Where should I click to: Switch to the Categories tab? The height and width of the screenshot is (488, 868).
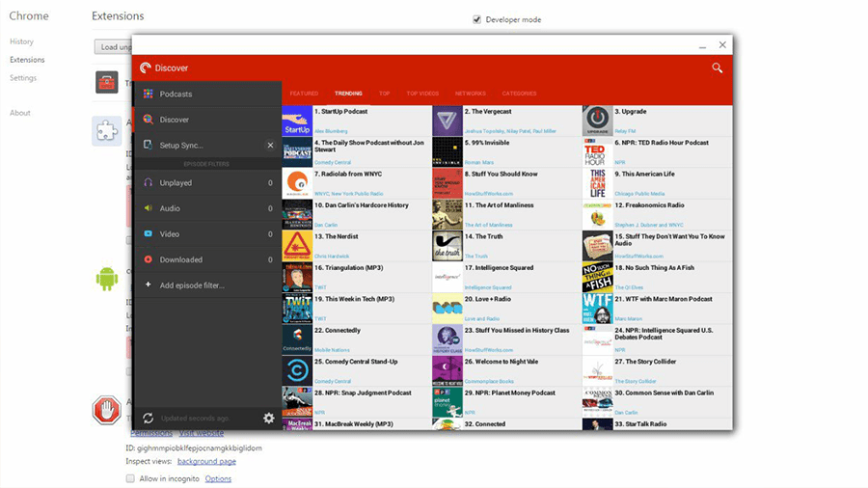click(x=519, y=94)
